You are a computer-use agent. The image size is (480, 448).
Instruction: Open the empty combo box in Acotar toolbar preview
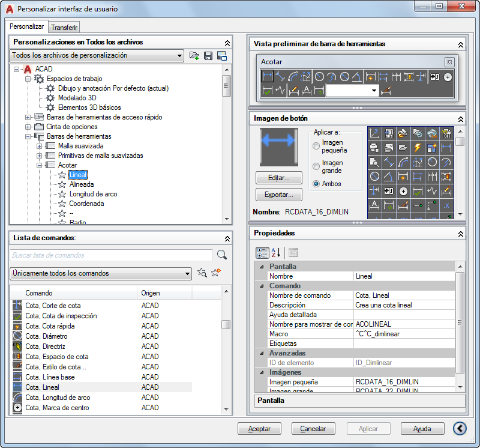(x=352, y=91)
